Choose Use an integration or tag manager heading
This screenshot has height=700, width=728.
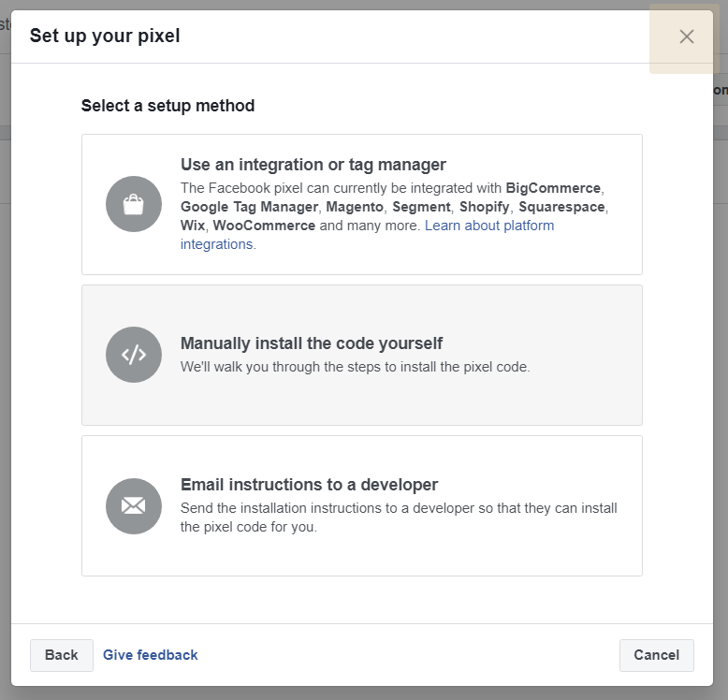tap(313, 165)
